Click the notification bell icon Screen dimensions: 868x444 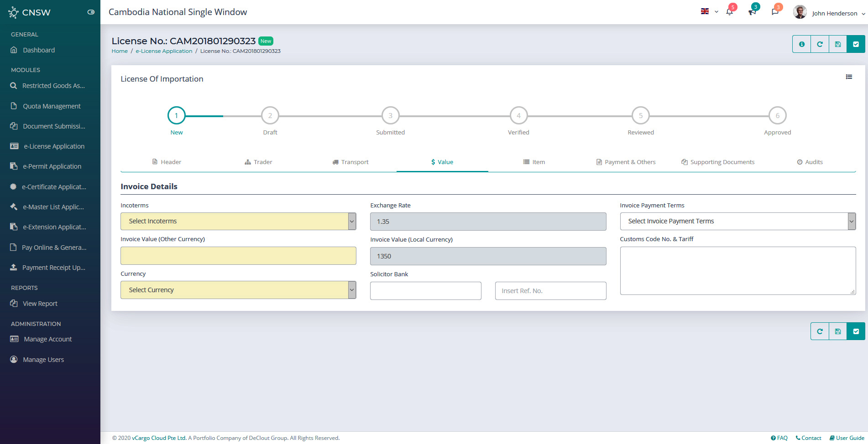coord(729,12)
